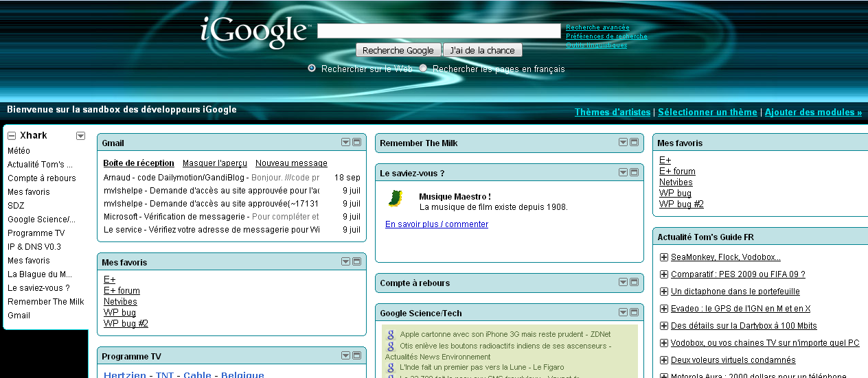Select Rechercher les pages en français radio
The width and height of the screenshot is (868, 378).
click(x=423, y=68)
